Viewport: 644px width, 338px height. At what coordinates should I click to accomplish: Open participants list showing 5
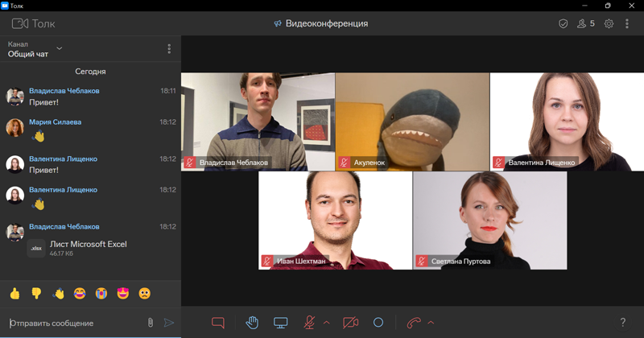586,24
